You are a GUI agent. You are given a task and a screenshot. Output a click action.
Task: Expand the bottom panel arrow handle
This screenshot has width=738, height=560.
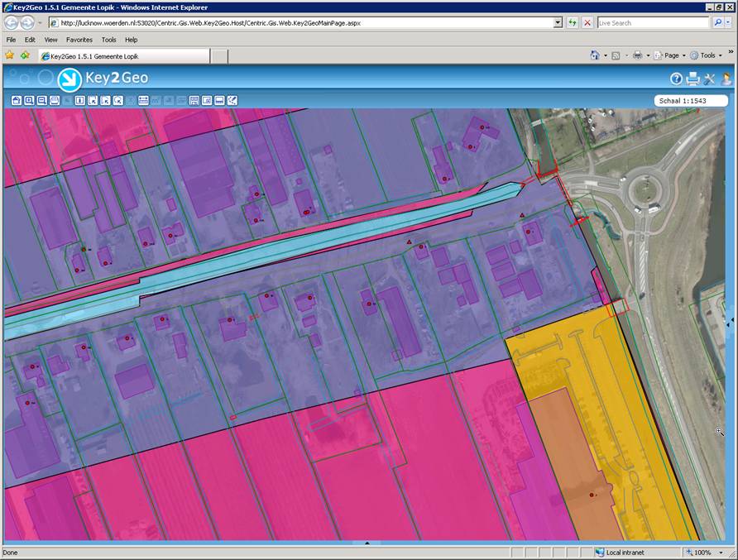click(x=367, y=543)
